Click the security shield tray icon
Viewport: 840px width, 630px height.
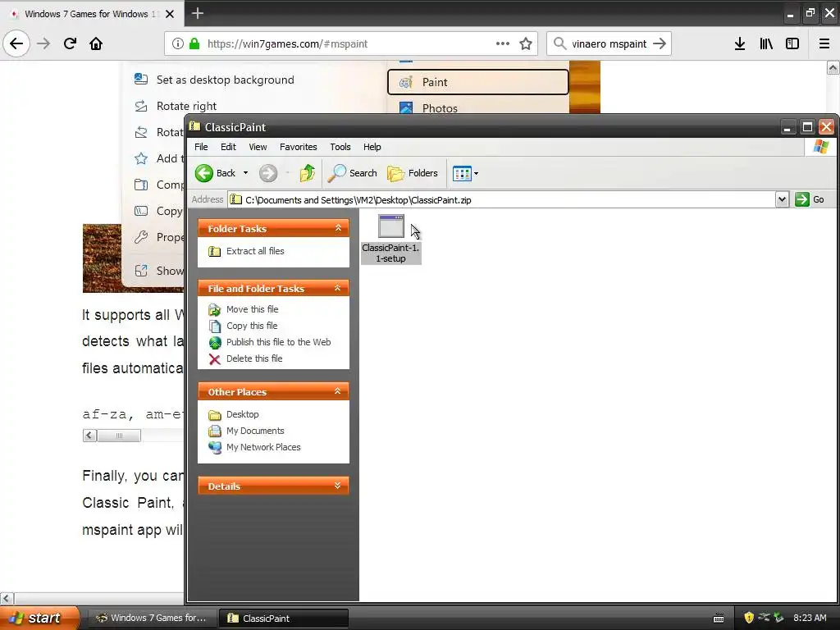pyautogui.click(x=749, y=618)
